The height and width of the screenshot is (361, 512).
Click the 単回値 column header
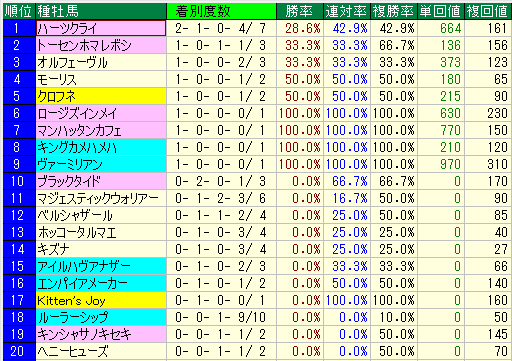coord(441,11)
